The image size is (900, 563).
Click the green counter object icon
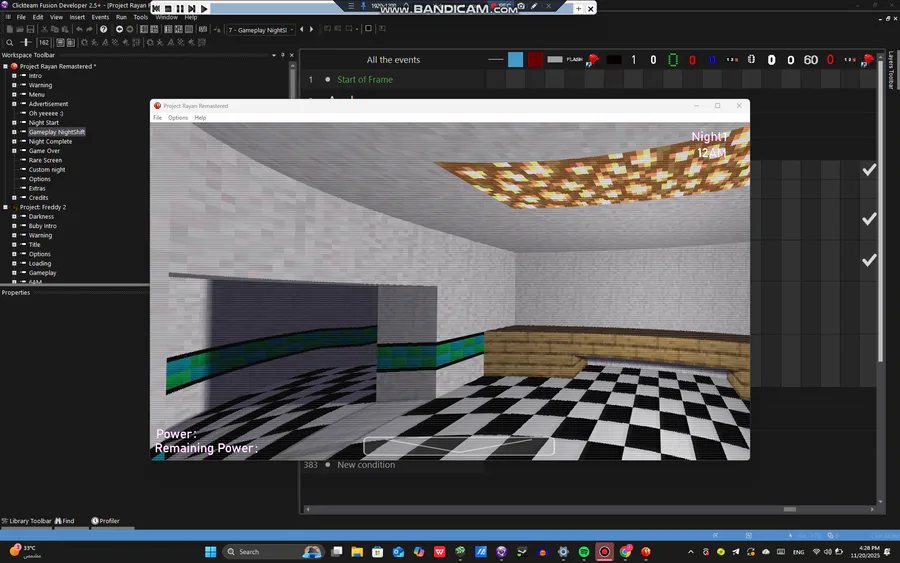673,60
